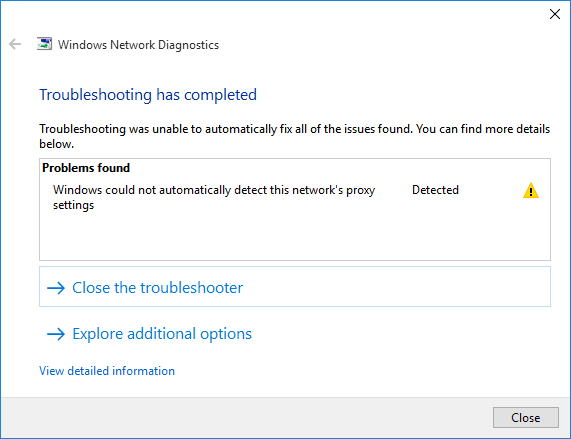Screen dimensions: 571x439
Task: Click the Close button at bottom right
Action: 525,418
